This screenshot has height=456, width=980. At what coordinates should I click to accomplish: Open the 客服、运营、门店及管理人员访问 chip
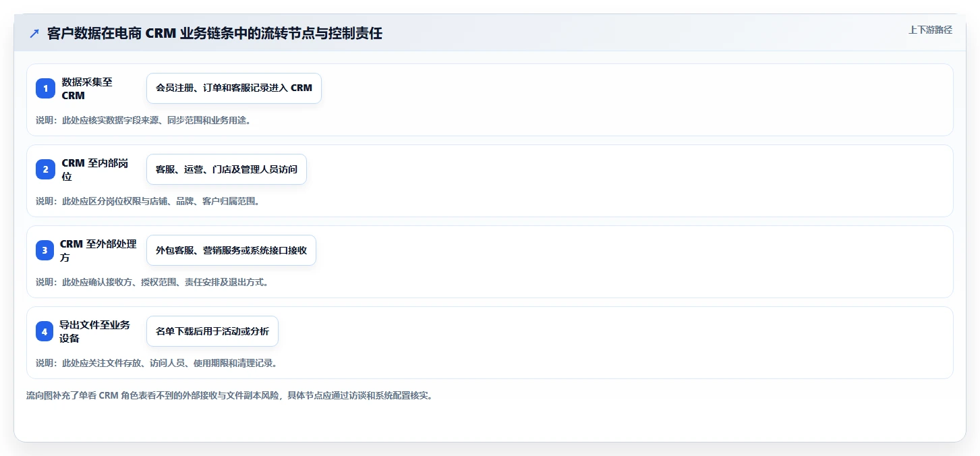[x=227, y=169]
